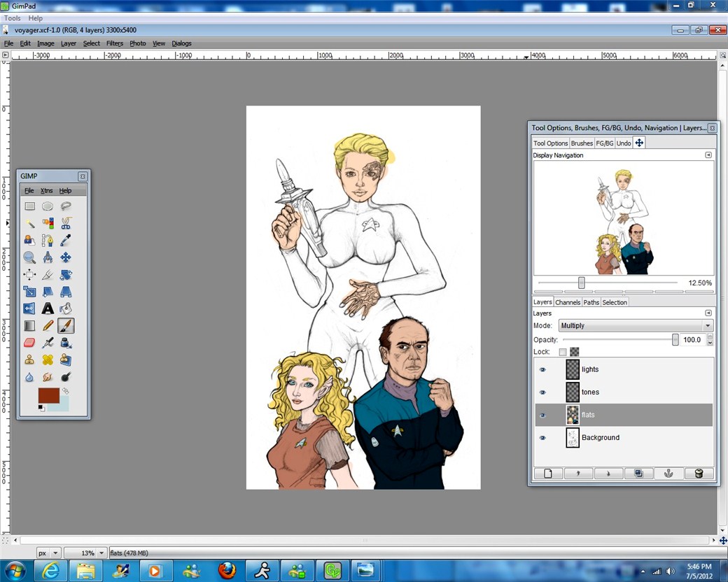Select the Perspective tool
The width and height of the screenshot is (728, 582).
pos(66,292)
